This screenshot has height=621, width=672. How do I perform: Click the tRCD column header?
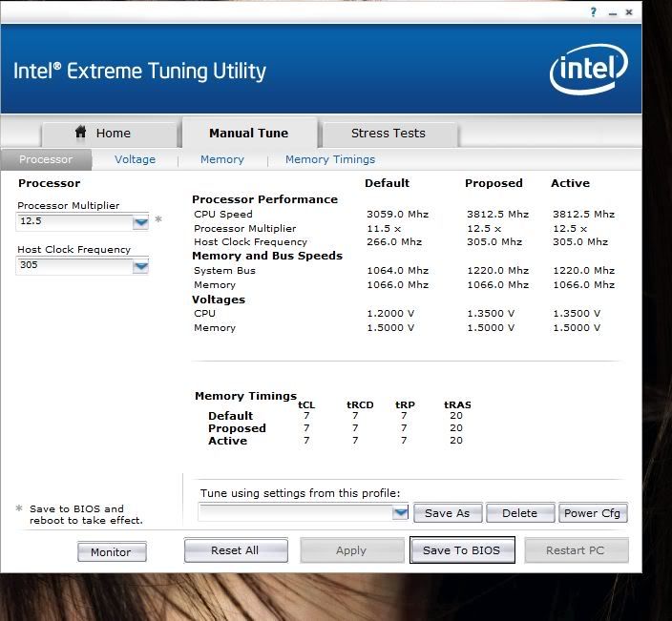360,404
